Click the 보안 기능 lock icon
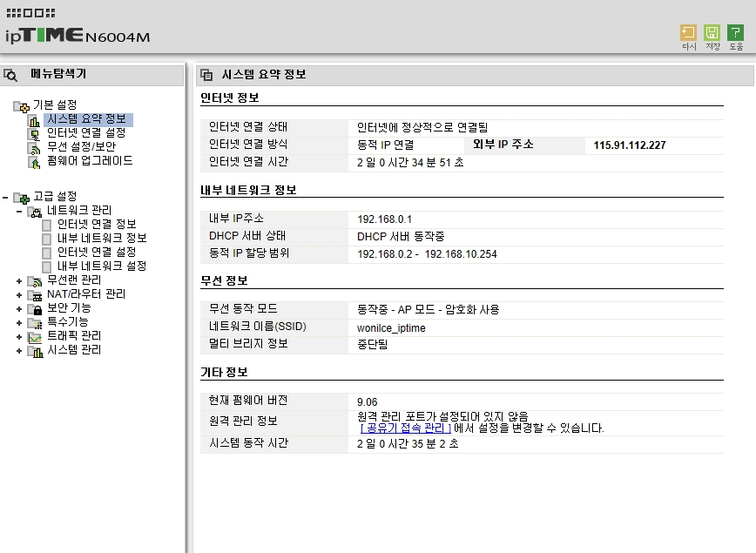Image resolution: width=756 pixels, height=553 pixels. 35,309
